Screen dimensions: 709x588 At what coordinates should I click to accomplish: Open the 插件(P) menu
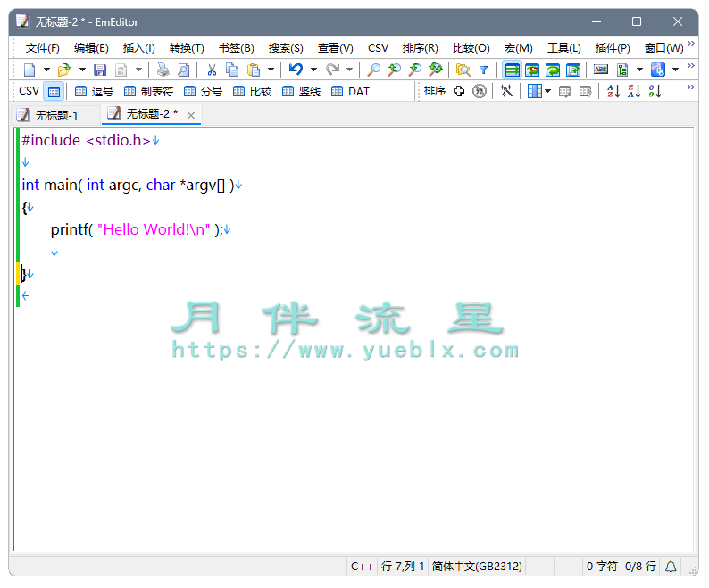click(613, 48)
